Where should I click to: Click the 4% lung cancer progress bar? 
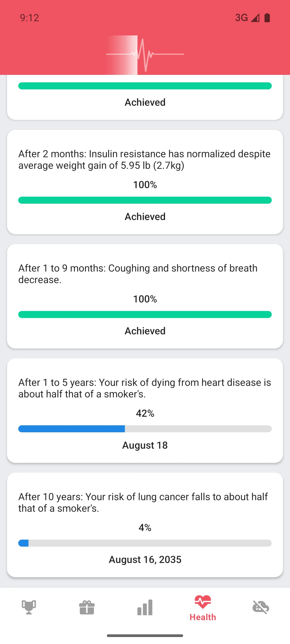[x=145, y=543]
